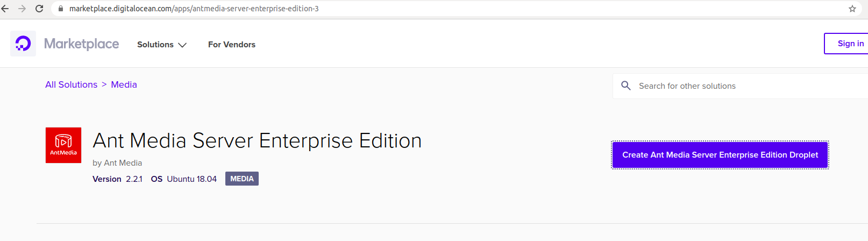Open the Media breadcrumb link

tap(124, 84)
